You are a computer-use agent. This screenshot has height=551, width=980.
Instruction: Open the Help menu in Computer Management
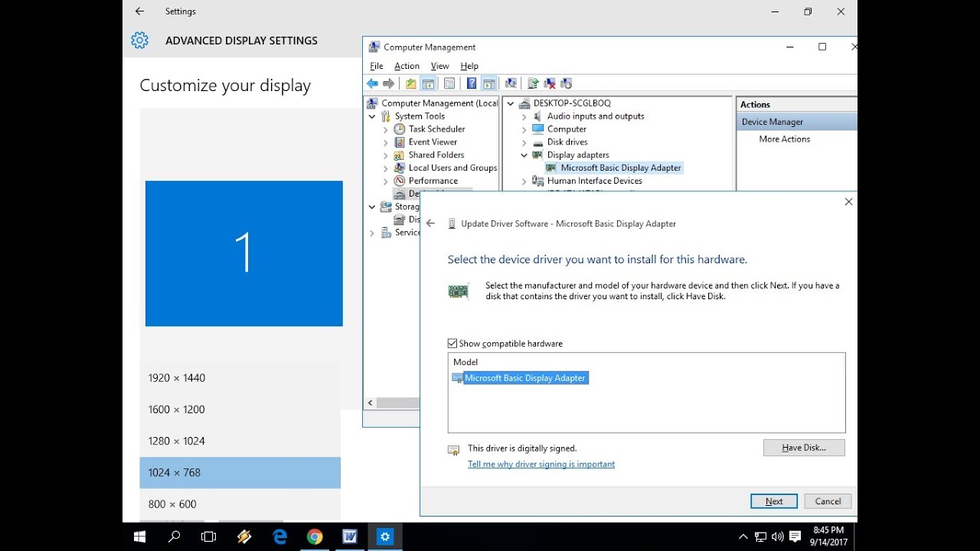(469, 66)
